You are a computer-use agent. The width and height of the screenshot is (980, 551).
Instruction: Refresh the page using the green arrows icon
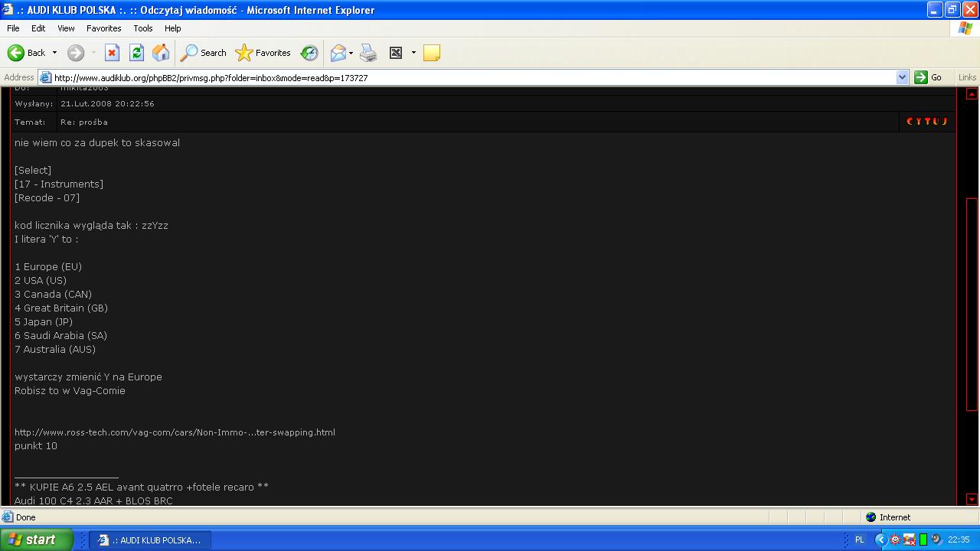(x=136, y=53)
